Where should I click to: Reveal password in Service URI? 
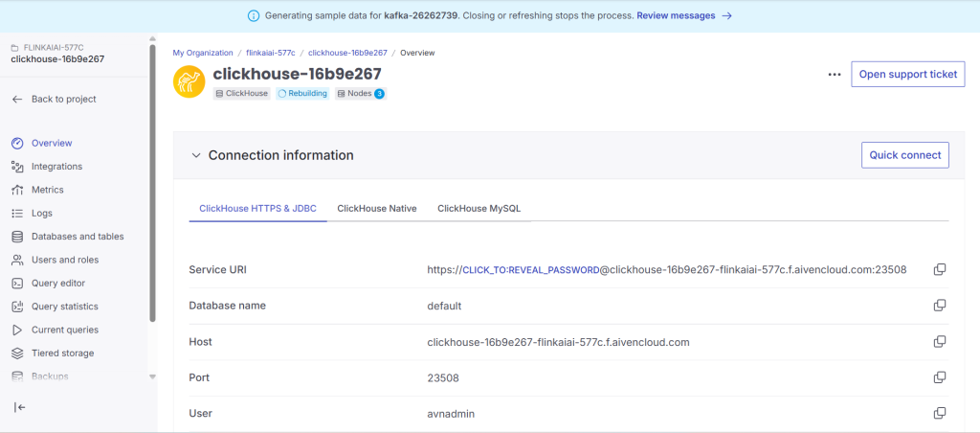(x=530, y=271)
